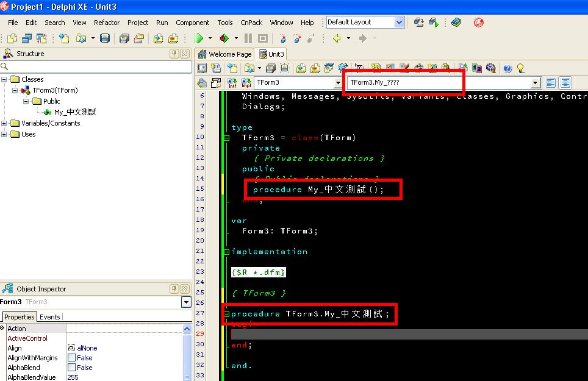Viewport: 588px width, 381px height.
Task: Click the Jump to Impl button
Action: 246,83
